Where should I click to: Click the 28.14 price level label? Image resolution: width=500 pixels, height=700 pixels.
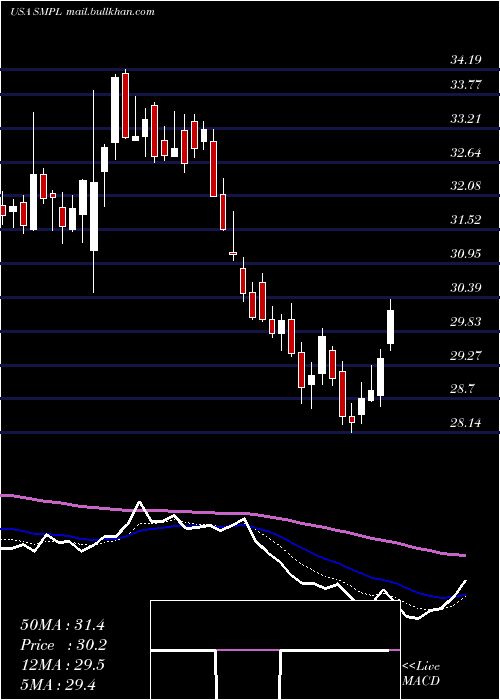pyautogui.click(x=466, y=422)
